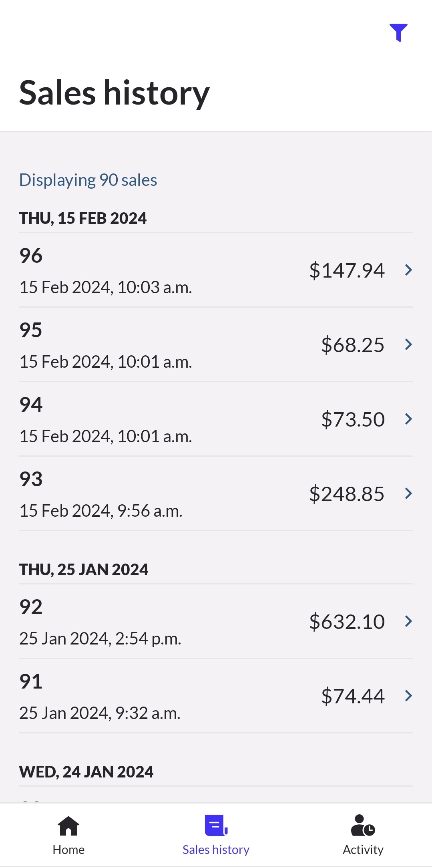
Task: Switch to the Home tab label
Action: pos(68,850)
